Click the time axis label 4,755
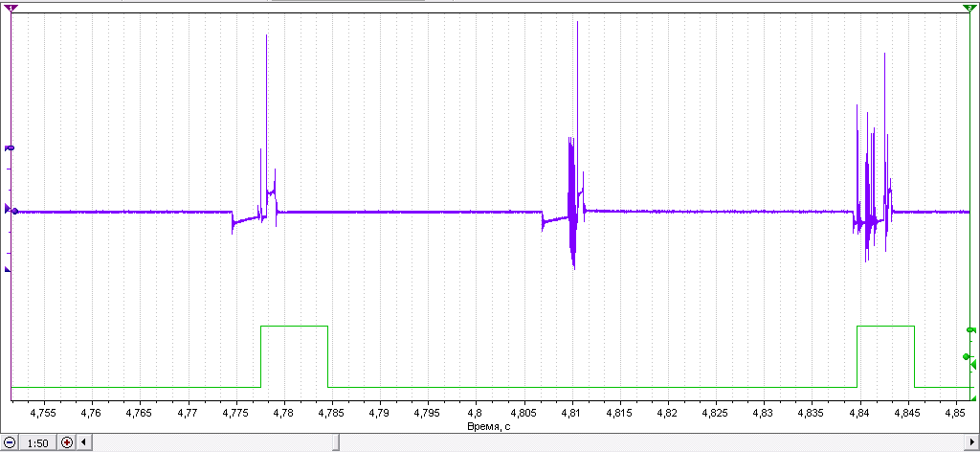The height and width of the screenshot is (452, 980). tap(43, 413)
